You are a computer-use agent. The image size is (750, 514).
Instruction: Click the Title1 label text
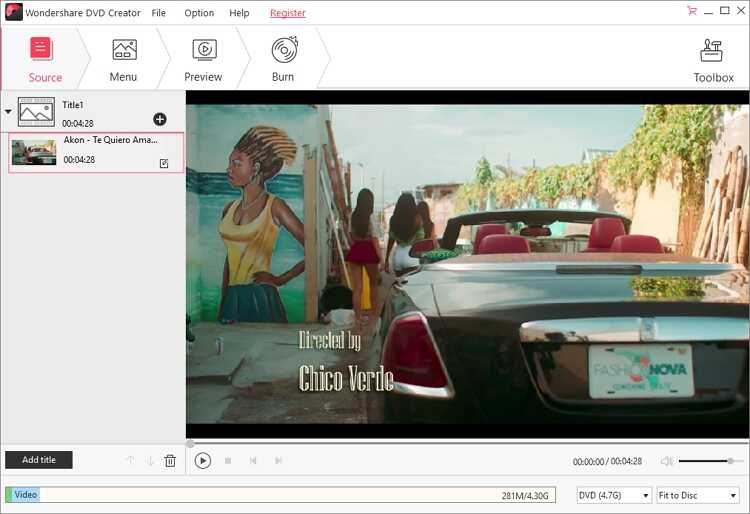(73, 105)
